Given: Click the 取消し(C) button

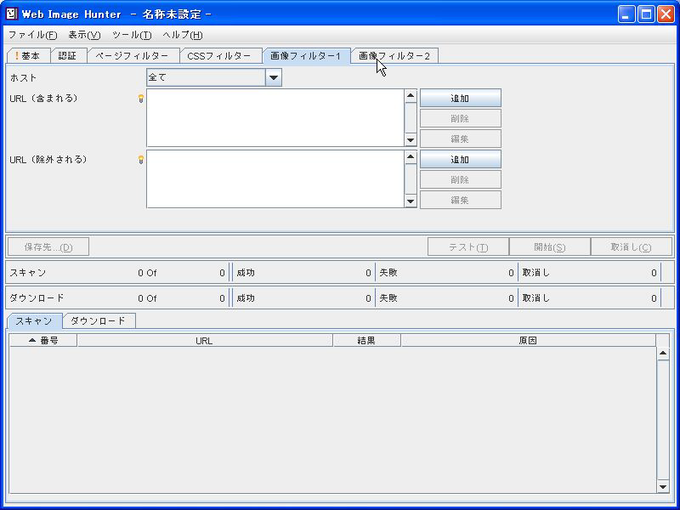Looking at the screenshot, I should [631, 247].
